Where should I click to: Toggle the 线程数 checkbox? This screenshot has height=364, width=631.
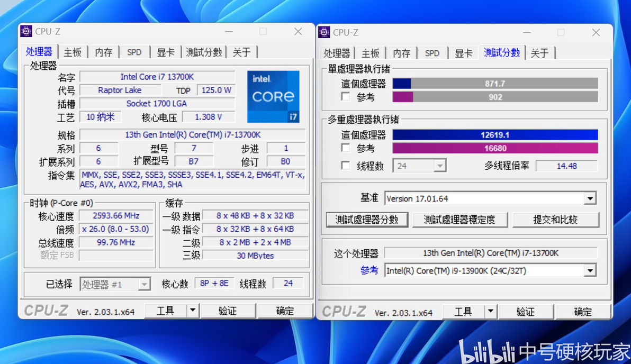click(x=345, y=165)
